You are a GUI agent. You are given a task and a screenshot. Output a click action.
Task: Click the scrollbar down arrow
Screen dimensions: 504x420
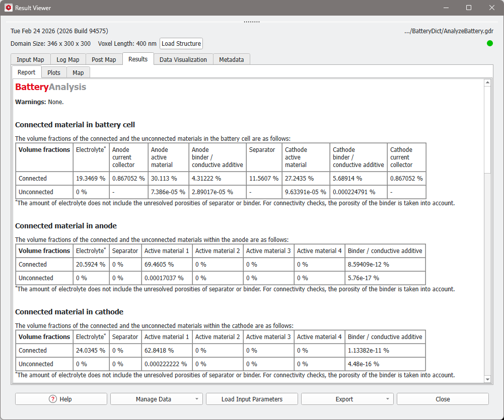[x=487, y=379]
